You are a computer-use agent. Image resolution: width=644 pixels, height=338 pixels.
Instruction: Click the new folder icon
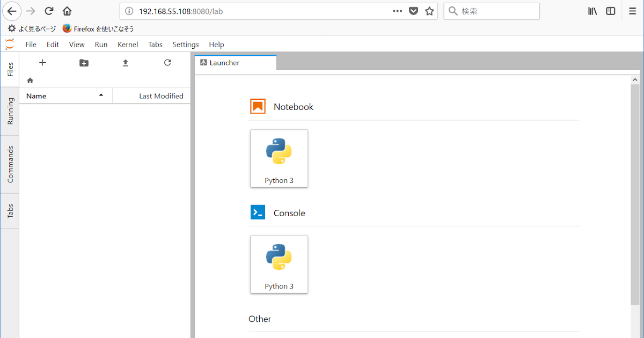(x=84, y=63)
